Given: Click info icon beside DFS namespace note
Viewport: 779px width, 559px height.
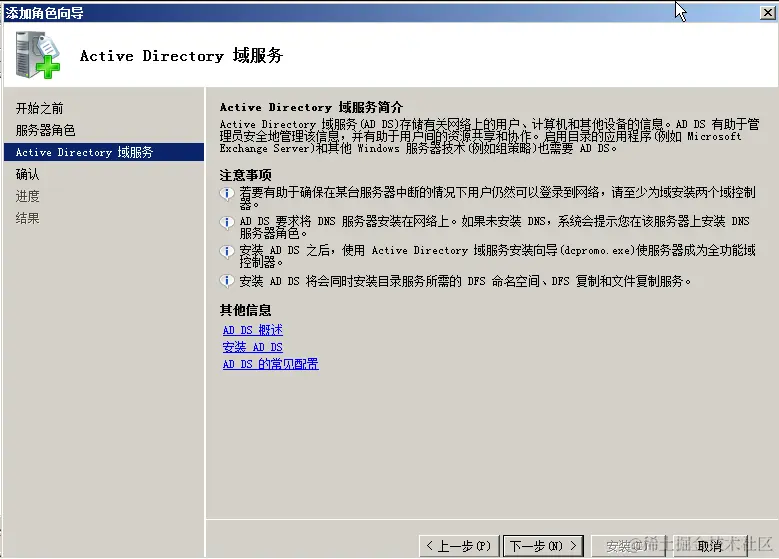Looking at the screenshot, I should [227, 281].
